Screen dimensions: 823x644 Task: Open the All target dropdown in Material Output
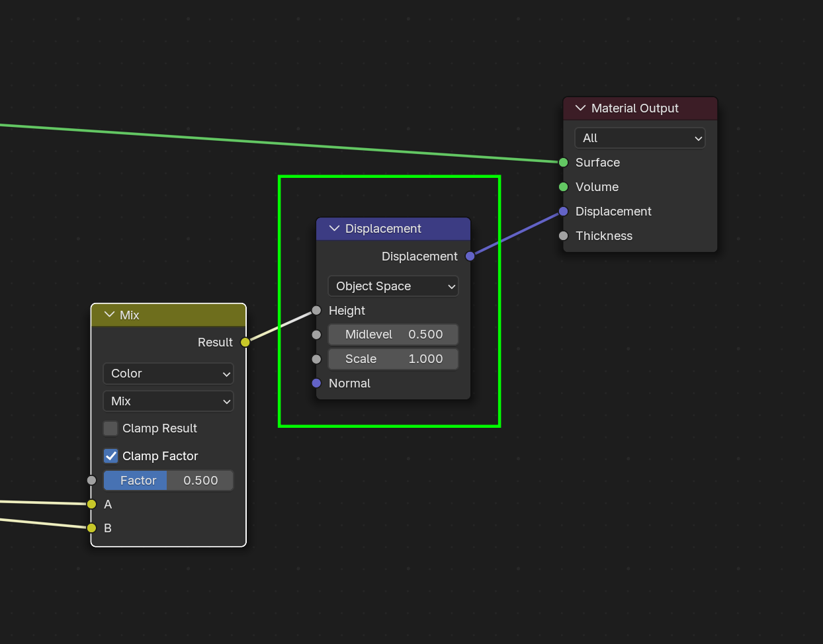640,138
